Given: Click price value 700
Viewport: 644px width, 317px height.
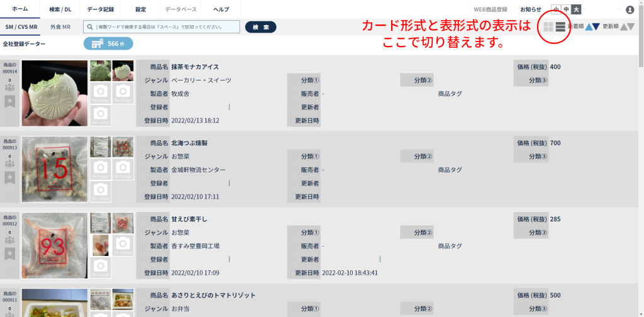Looking at the screenshot, I should click(555, 143).
